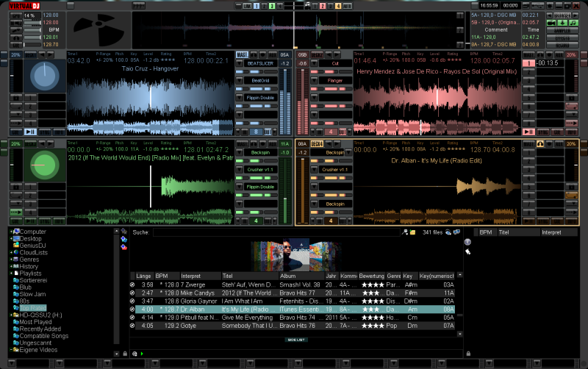Click the USB icon in the top bar
Screen dimensions: 588x369
537,6
